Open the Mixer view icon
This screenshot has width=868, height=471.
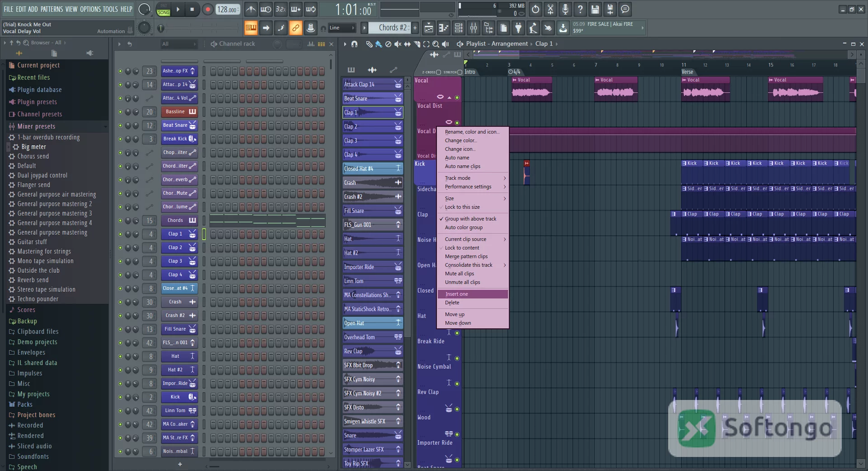point(473,28)
